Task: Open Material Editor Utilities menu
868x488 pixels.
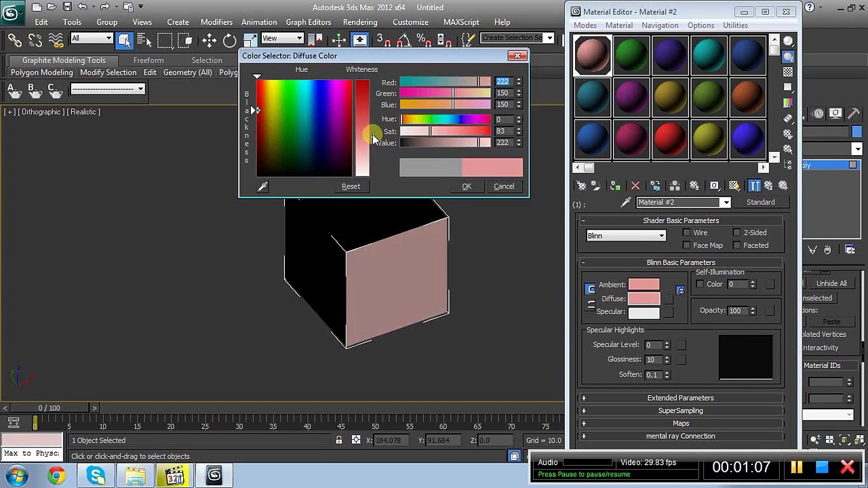Action: point(735,25)
